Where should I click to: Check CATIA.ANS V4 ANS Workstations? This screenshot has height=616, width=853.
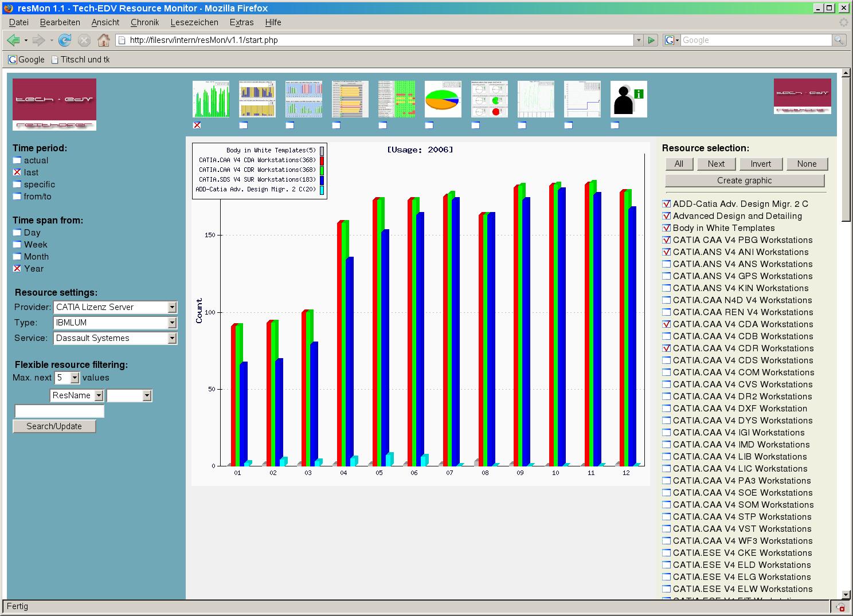tap(666, 264)
